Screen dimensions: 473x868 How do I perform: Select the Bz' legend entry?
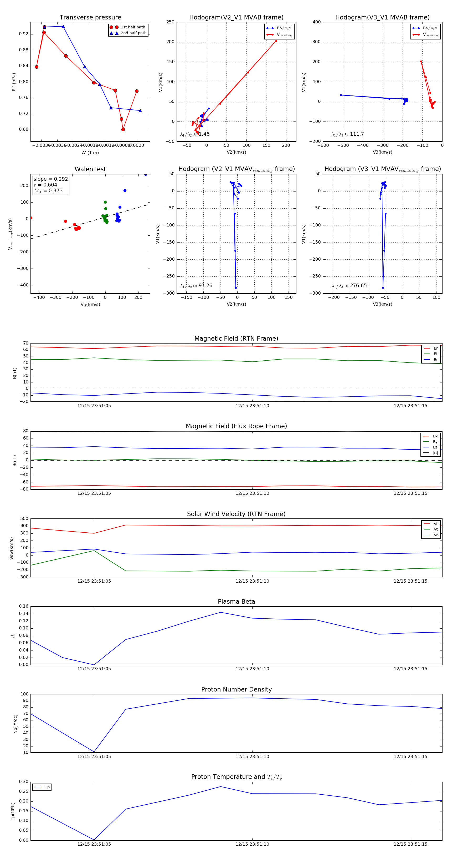pyautogui.click(x=431, y=447)
